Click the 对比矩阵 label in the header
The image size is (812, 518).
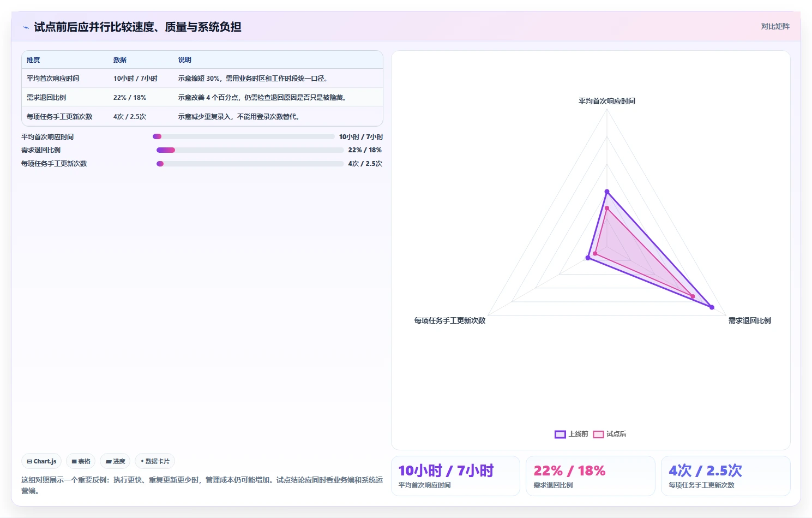pyautogui.click(x=775, y=26)
